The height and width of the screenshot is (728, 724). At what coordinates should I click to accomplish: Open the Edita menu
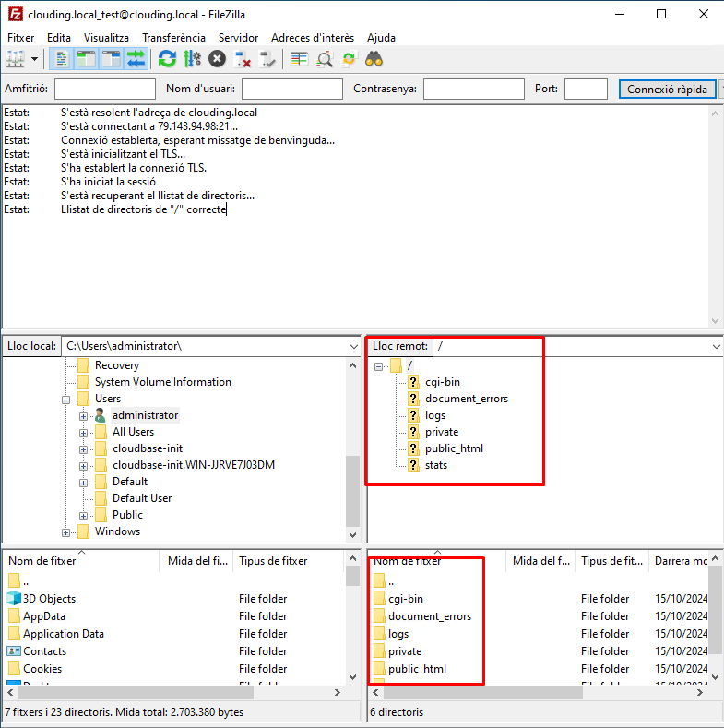tap(59, 38)
